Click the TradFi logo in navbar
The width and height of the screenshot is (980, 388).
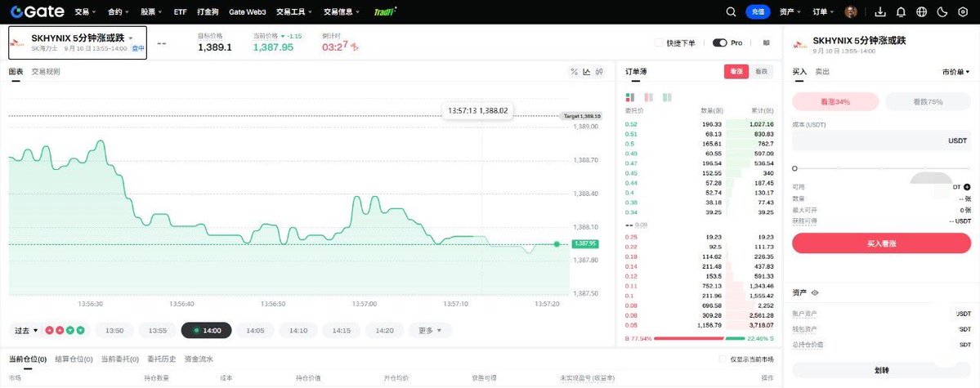click(x=385, y=12)
